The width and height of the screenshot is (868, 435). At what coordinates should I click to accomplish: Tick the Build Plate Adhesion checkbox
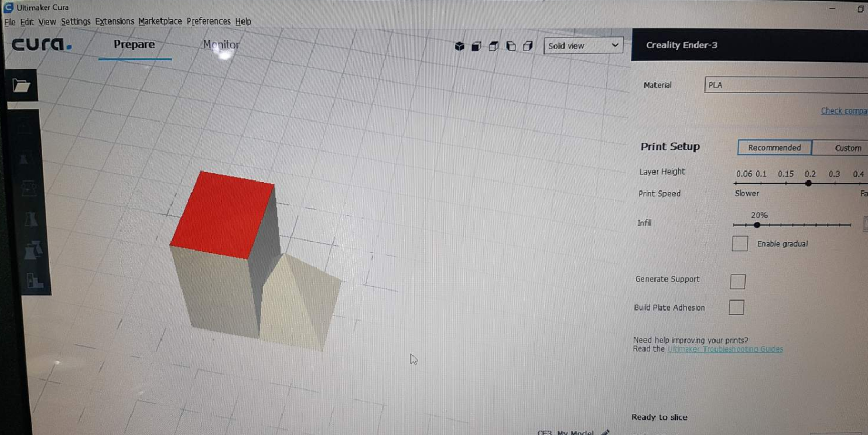736,307
